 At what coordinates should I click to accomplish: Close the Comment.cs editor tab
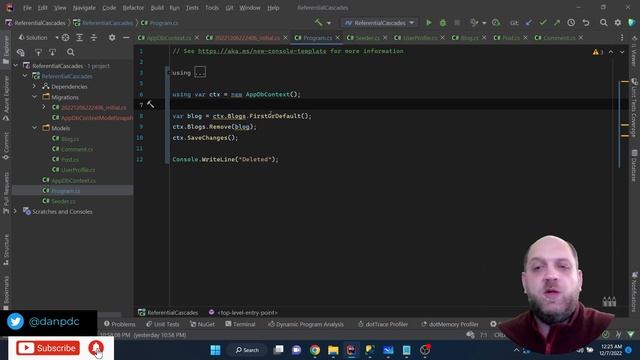click(x=581, y=38)
